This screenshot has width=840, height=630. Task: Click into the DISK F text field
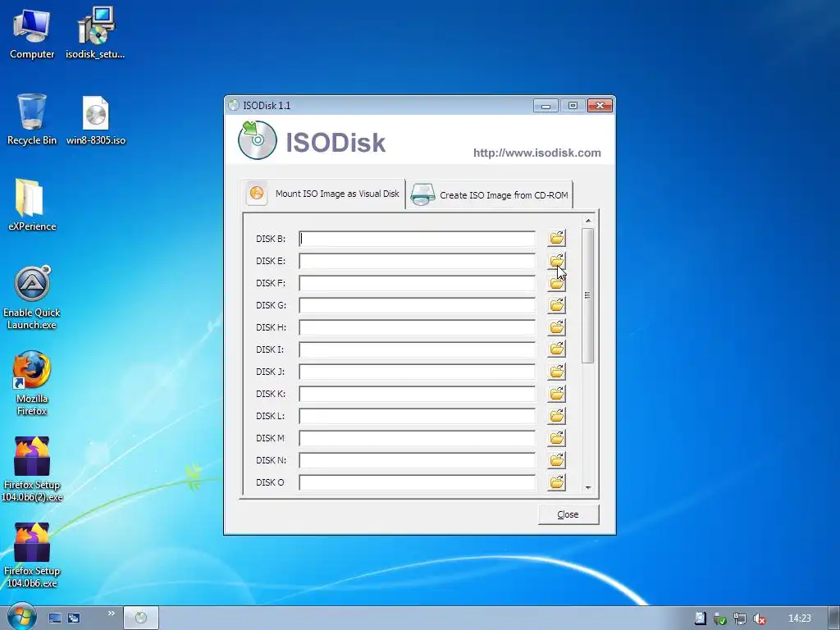tap(417, 283)
